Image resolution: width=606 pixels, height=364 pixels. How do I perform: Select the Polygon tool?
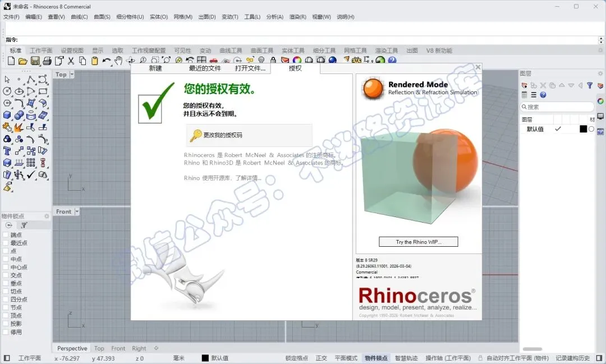click(x=7, y=103)
